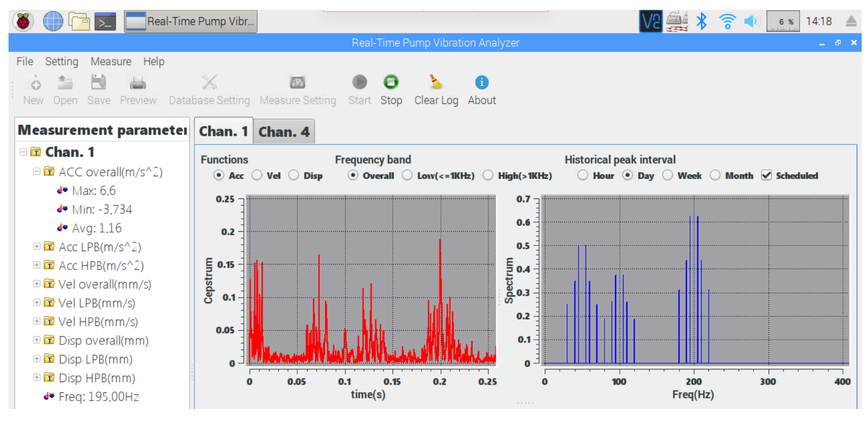Click the Measure Setting icon
The height and width of the screenshot is (421, 868).
(298, 82)
